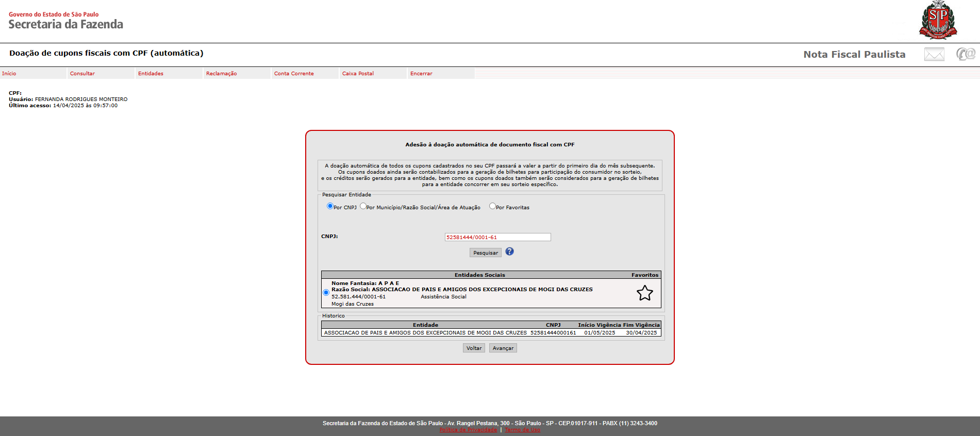Click the Avançar button
Viewport: 980px width, 436px height.
pyautogui.click(x=503, y=348)
